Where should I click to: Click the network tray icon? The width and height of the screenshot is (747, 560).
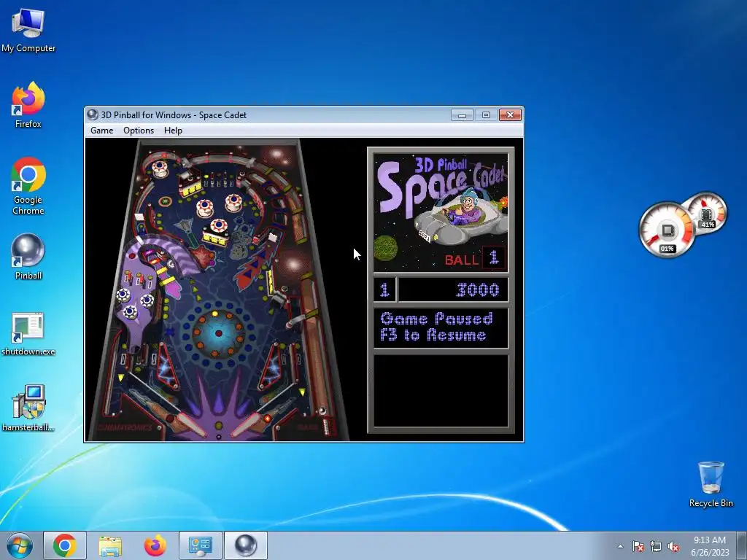click(656, 546)
